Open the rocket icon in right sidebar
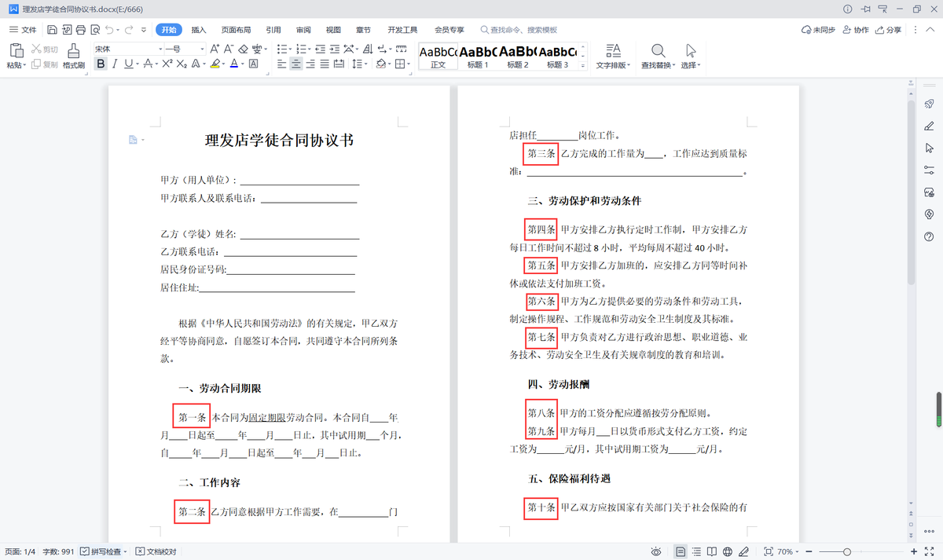The width and height of the screenshot is (943, 560). tap(929, 104)
